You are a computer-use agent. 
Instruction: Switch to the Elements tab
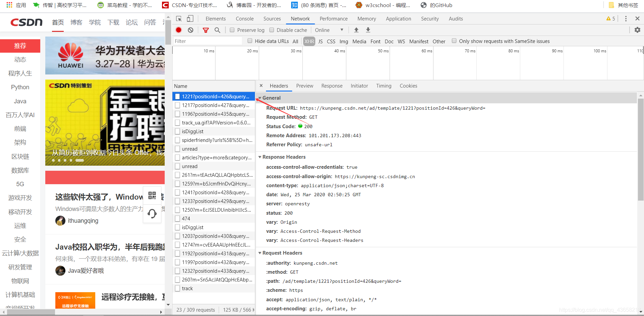point(216,19)
